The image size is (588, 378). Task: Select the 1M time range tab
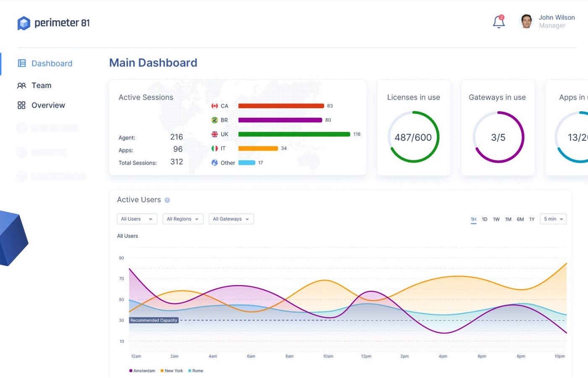[508, 219]
